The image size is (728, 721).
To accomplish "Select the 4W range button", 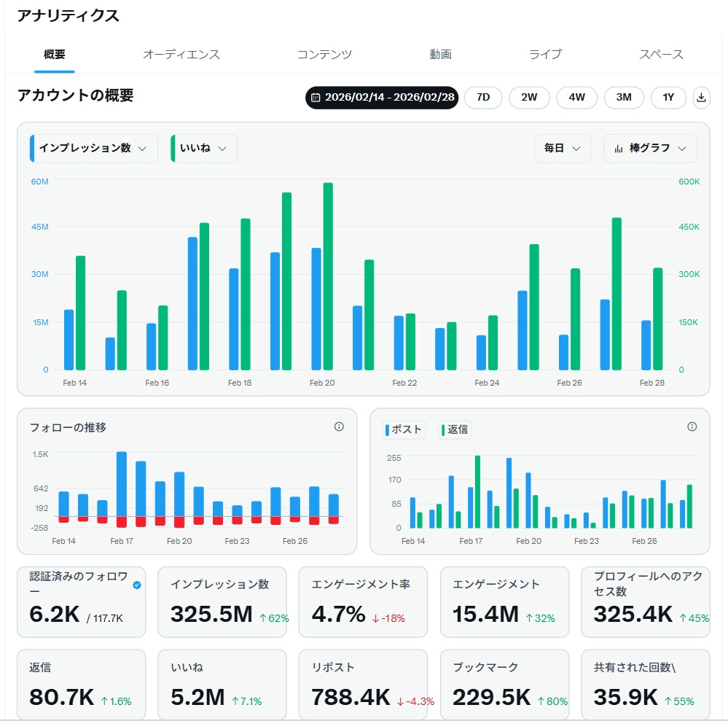I will (x=576, y=98).
